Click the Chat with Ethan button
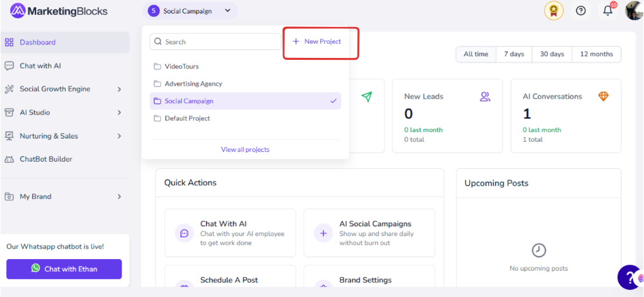644x297 pixels. pyautogui.click(x=64, y=269)
